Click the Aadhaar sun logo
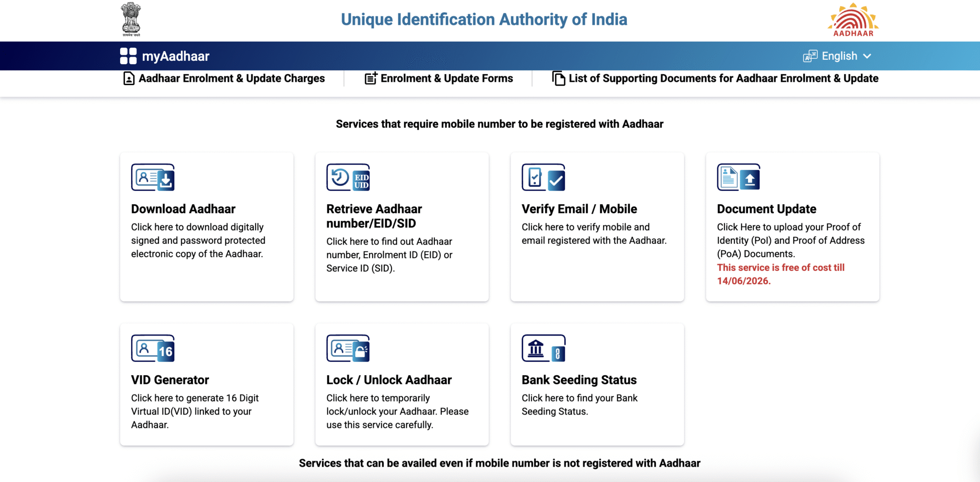This screenshot has height=482, width=980. coord(853,20)
